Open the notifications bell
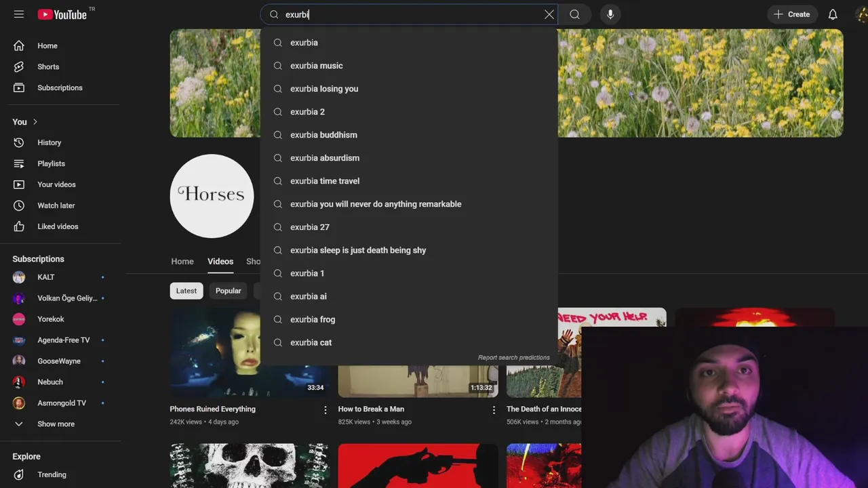The image size is (868, 488). point(833,14)
